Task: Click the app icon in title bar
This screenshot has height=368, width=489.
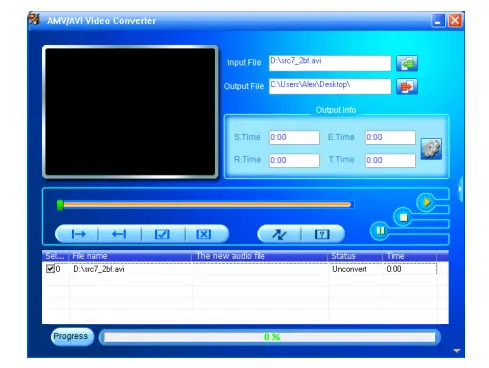Action: coord(34,19)
